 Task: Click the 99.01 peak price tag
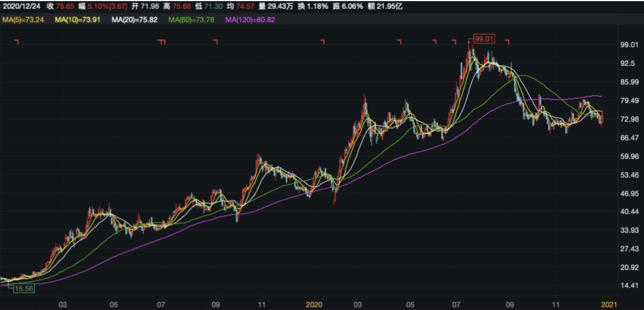(x=484, y=39)
